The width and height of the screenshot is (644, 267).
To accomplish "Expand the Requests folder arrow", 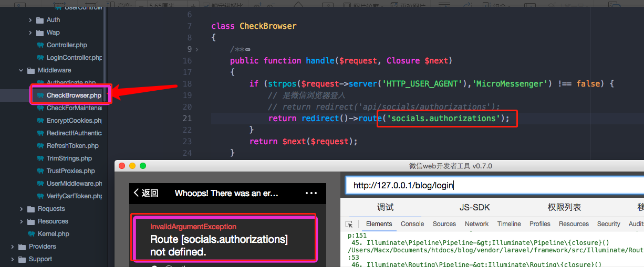I will tap(21, 209).
